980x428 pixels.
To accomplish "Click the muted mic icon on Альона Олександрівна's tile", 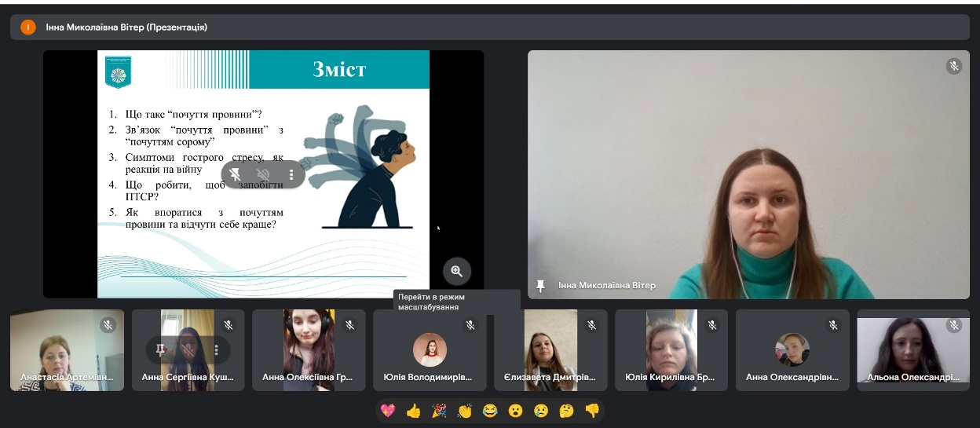I will tap(954, 324).
